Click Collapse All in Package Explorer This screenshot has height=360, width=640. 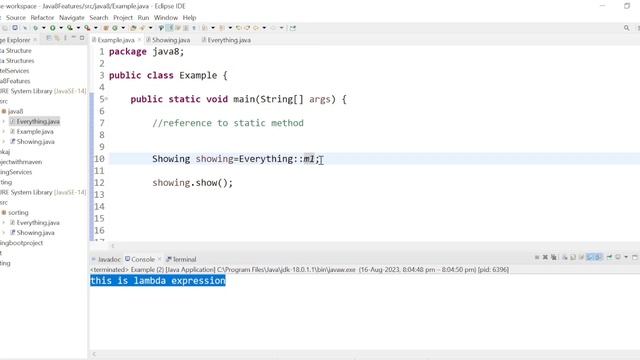[x=49, y=38]
